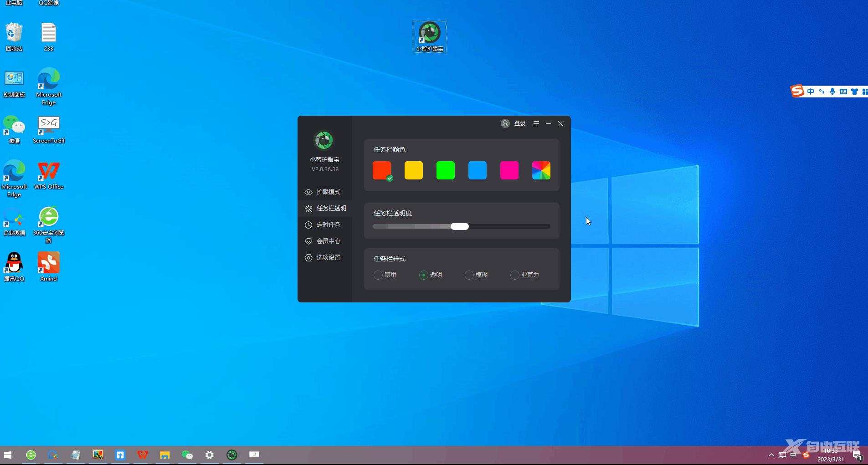
Task: Select the 360安全浏览器 desktop shortcut
Action: 49,225
